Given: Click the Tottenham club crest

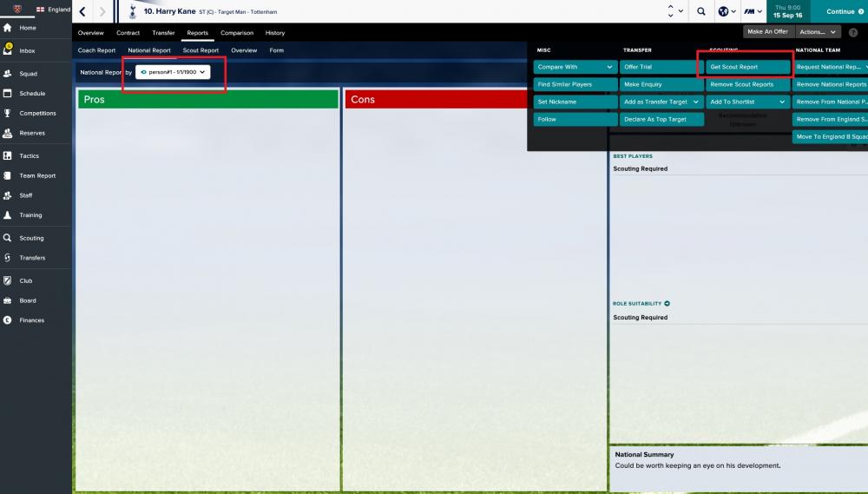Looking at the screenshot, I should (133, 12).
